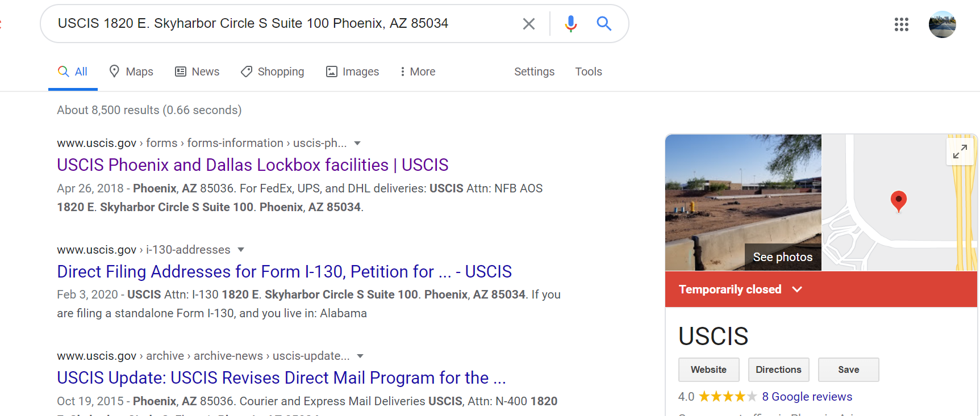Image resolution: width=980 pixels, height=416 pixels.
Task: Open the 8 Google reviews link
Action: (807, 397)
